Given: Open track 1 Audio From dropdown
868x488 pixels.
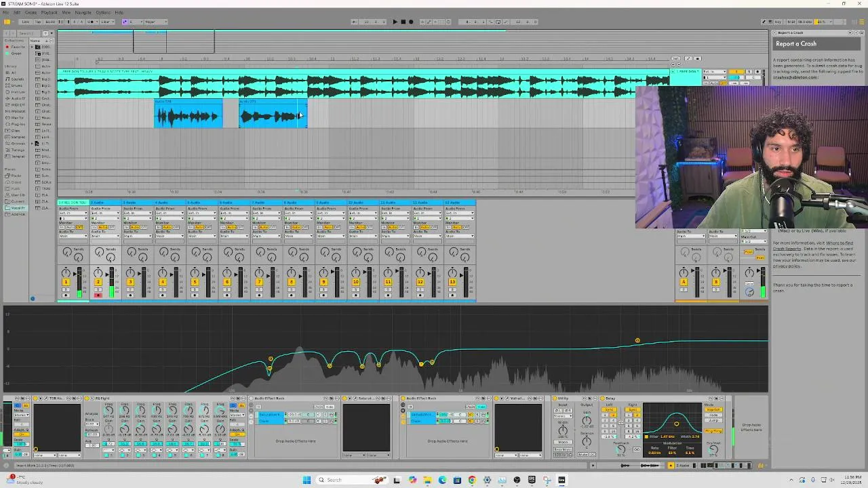Looking at the screenshot, I should coord(73,213).
